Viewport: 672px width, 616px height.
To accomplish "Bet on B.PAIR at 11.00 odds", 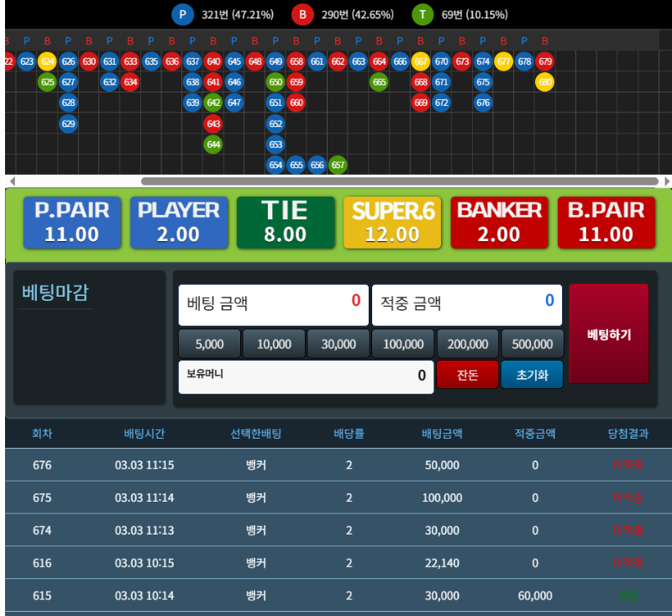I will (606, 222).
